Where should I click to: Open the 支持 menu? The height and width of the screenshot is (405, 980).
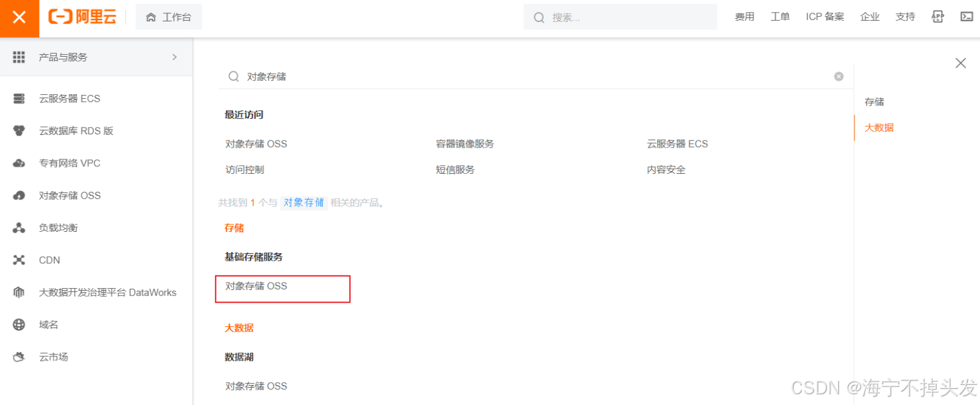point(905,17)
